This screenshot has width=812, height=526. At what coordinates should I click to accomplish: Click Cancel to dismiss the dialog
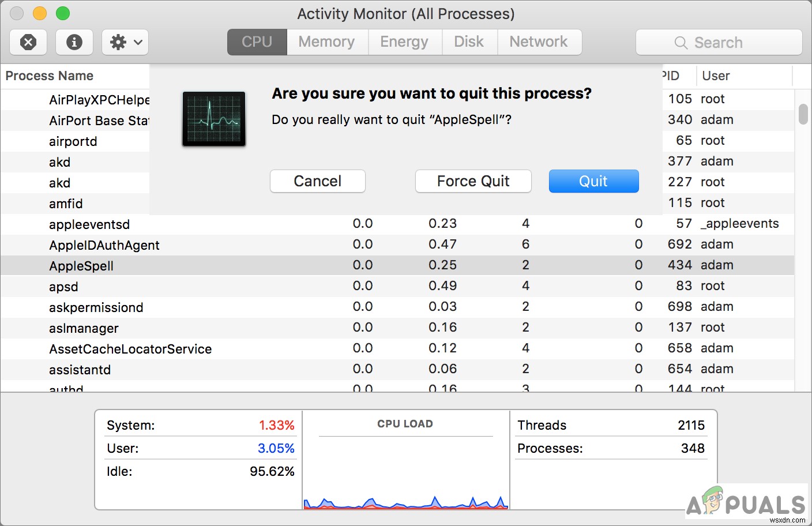click(x=317, y=181)
